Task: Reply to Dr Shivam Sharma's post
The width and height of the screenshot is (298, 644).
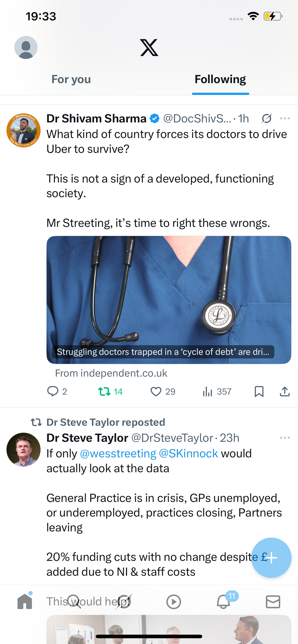Action: pos(53,391)
